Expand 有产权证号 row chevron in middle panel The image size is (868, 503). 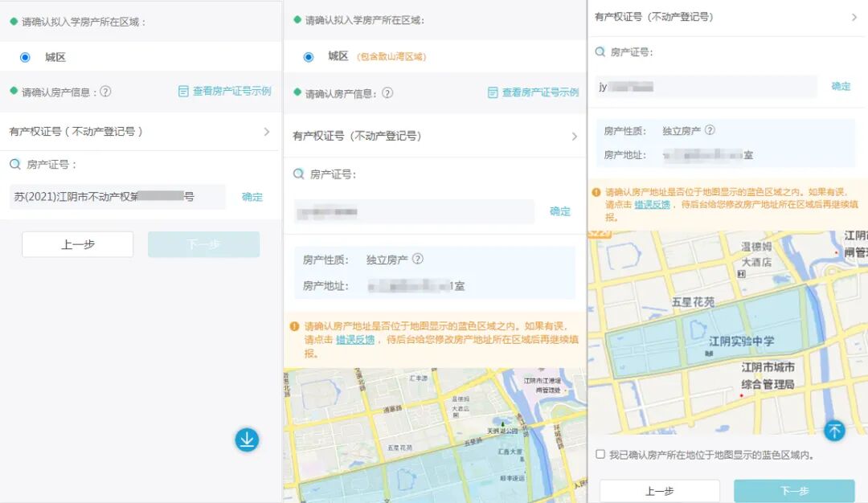point(574,136)
